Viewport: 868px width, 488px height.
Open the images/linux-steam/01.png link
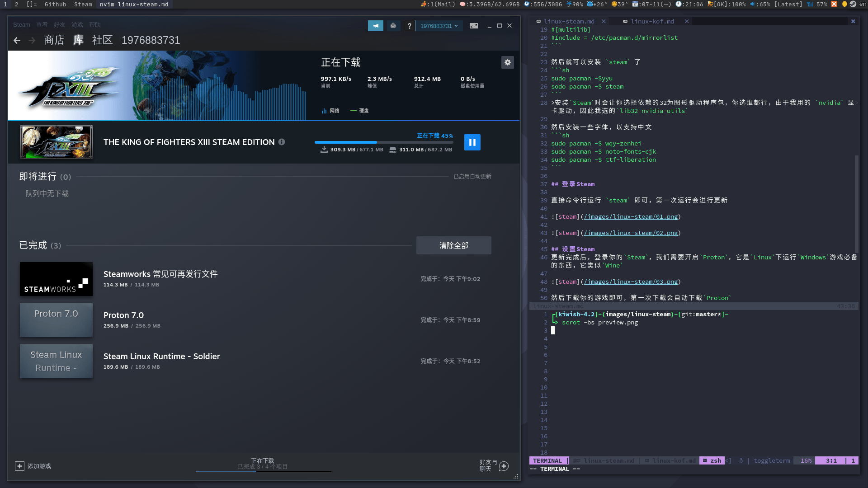click(x=631, y=217)
